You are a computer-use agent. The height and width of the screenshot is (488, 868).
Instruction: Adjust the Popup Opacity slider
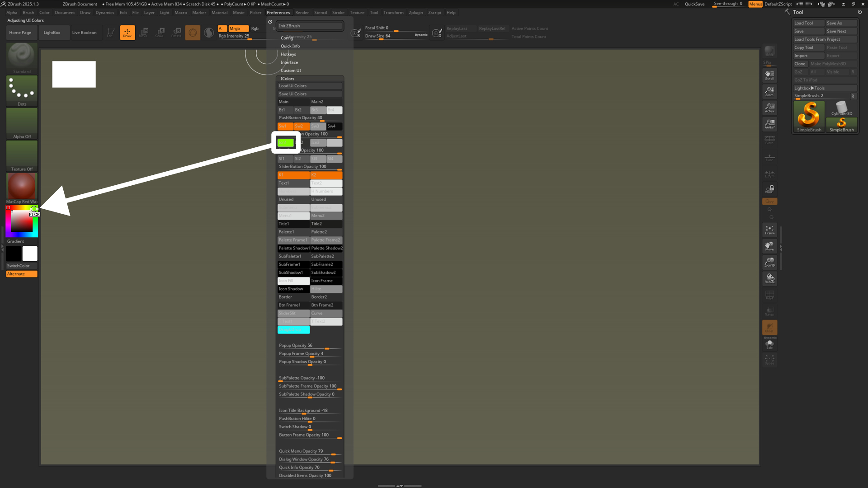[x=310, y=346]
